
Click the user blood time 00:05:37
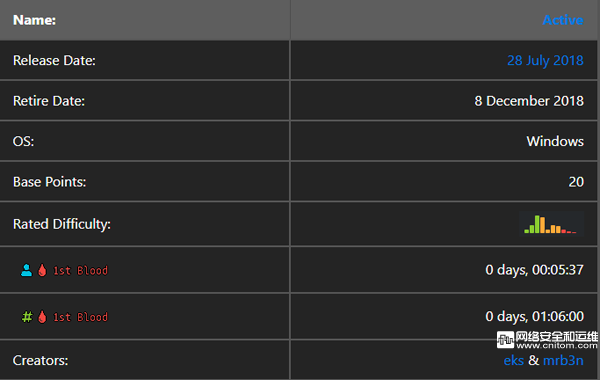[535, 270]
